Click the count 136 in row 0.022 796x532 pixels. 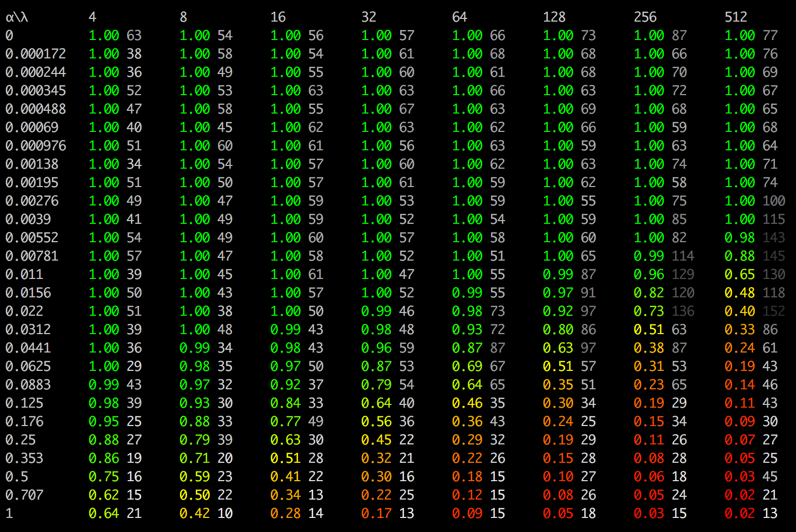683,311
